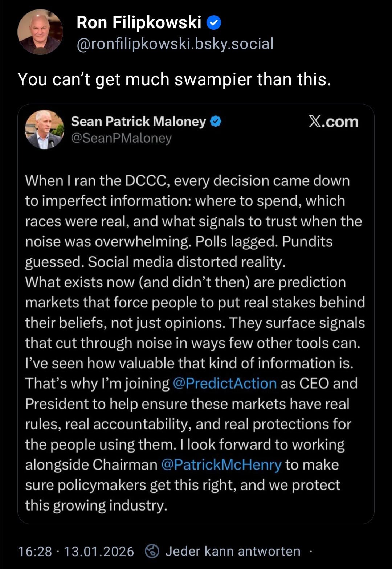
Task: Click the 13.01.2026 post date
Action: (99, 552)
